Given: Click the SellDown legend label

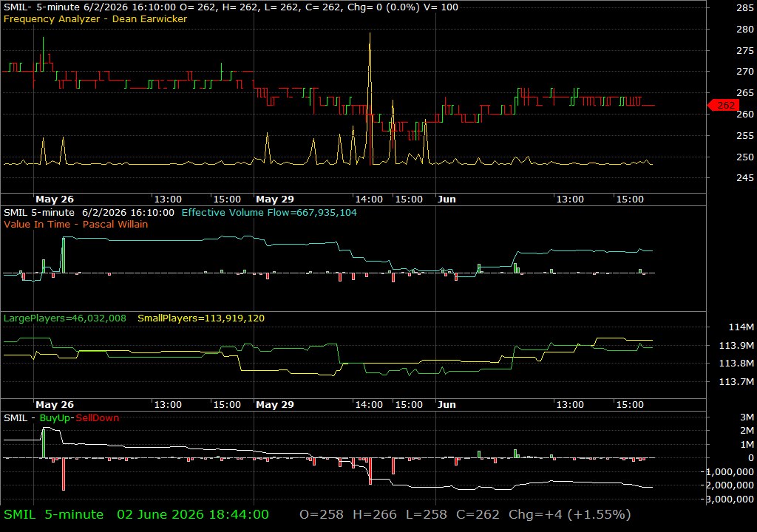Looking at the screenshot, I should [x=97, y=418].
